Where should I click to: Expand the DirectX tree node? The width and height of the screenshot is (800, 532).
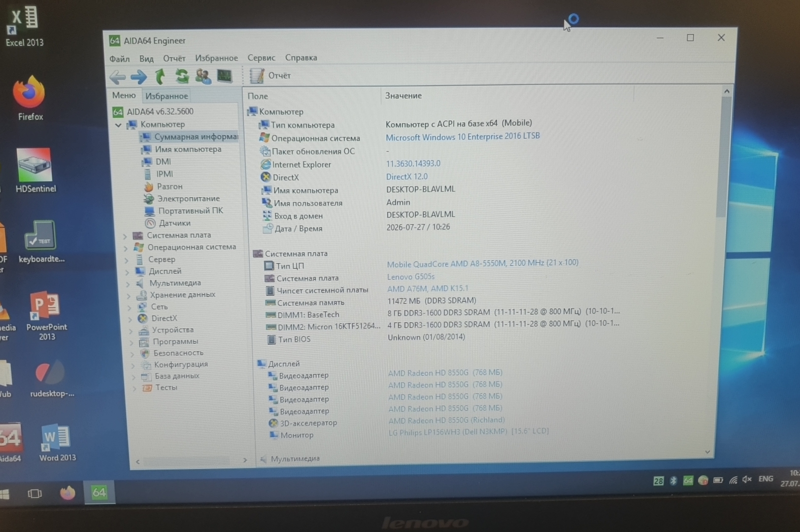pyautogui.click(x=131, y=319)
